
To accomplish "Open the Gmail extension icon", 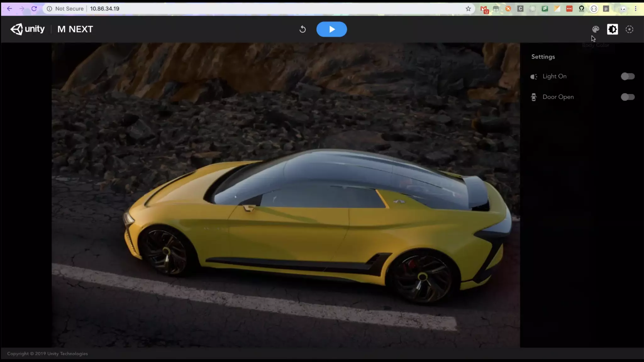I will point(484,9).
